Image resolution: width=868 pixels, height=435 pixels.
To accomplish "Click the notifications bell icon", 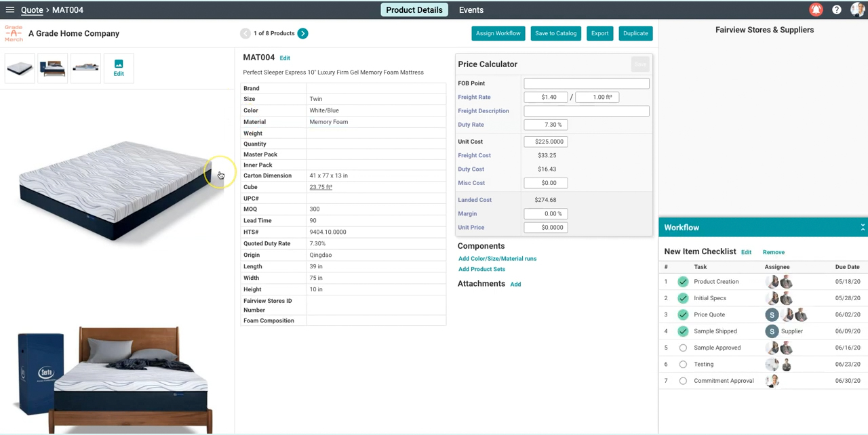I will 816,10.
